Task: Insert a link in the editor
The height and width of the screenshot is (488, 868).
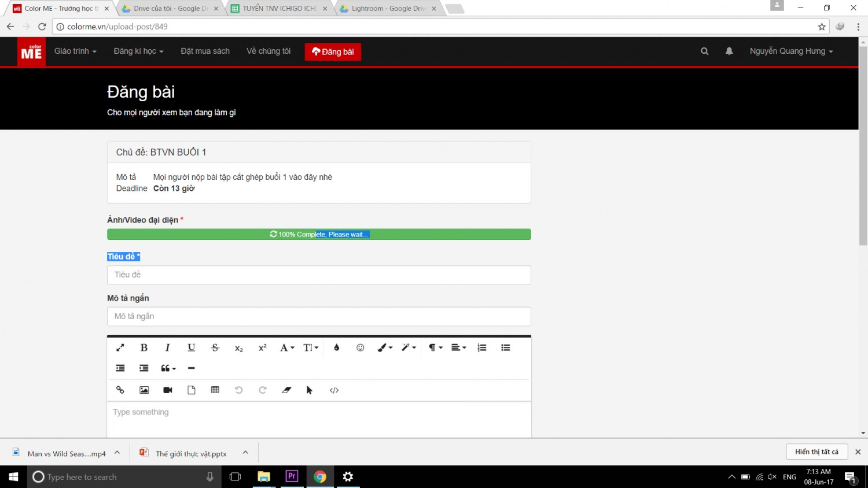Action: coord(120,390)
